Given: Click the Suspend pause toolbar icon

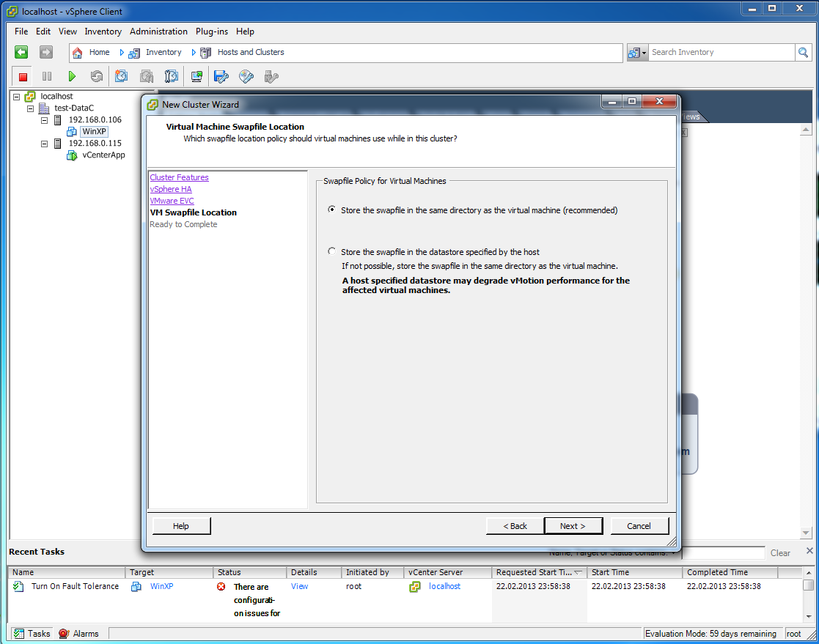Looking at the screenshot, I should pos(47,77).
